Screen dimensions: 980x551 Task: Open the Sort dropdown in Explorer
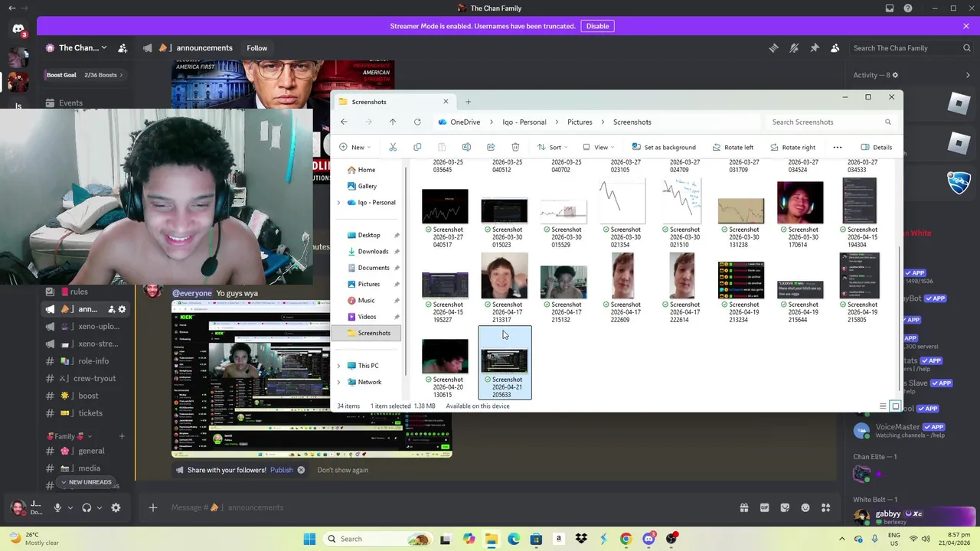[x=552, y=147]
